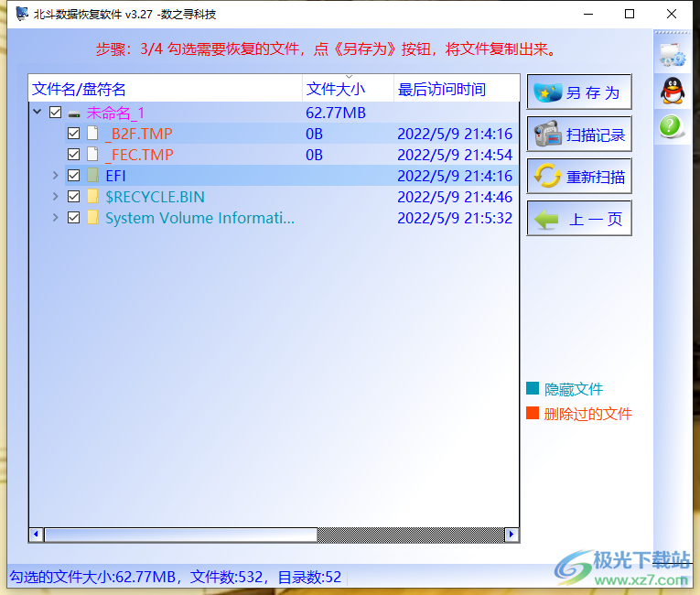
Task: Click the QQ penguin contact icon
Action: (673, 91)
